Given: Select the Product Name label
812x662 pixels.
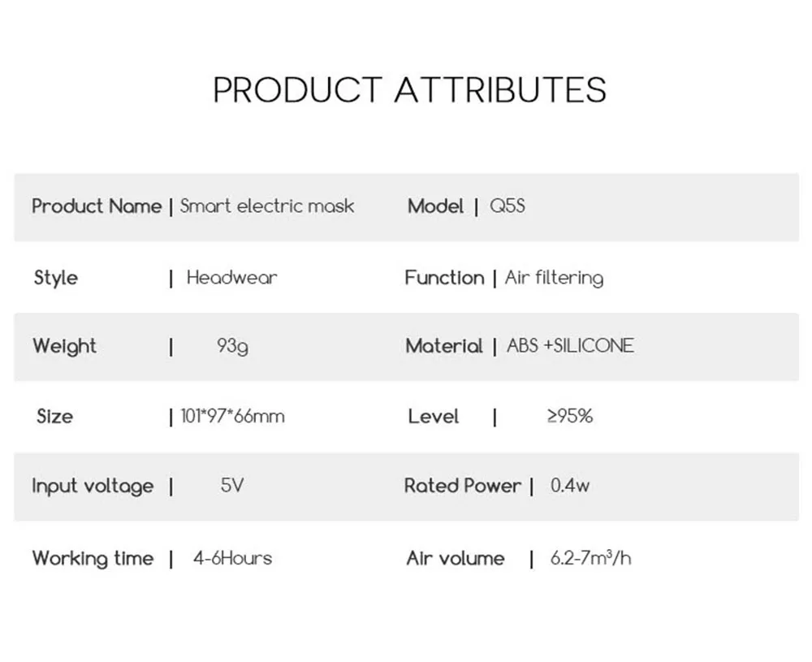Looking at the screenshot, I should tap(97, 206).
